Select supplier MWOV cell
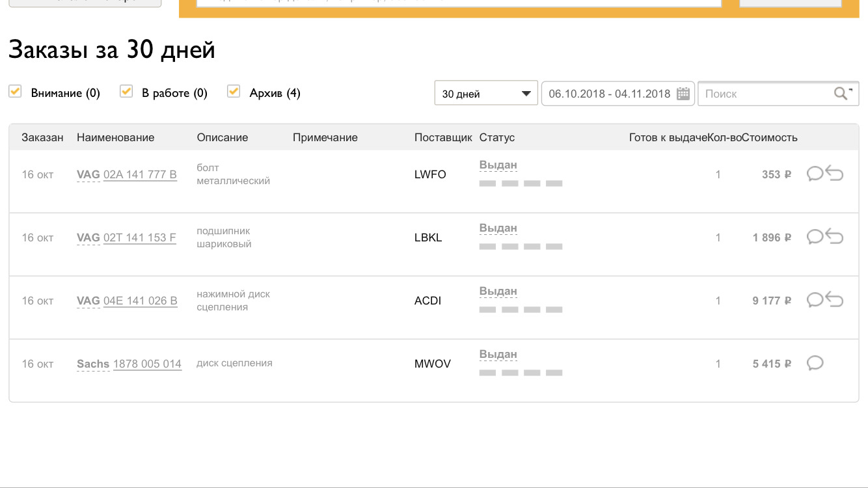This screenshot has width=868, height=488. [433, 364]
